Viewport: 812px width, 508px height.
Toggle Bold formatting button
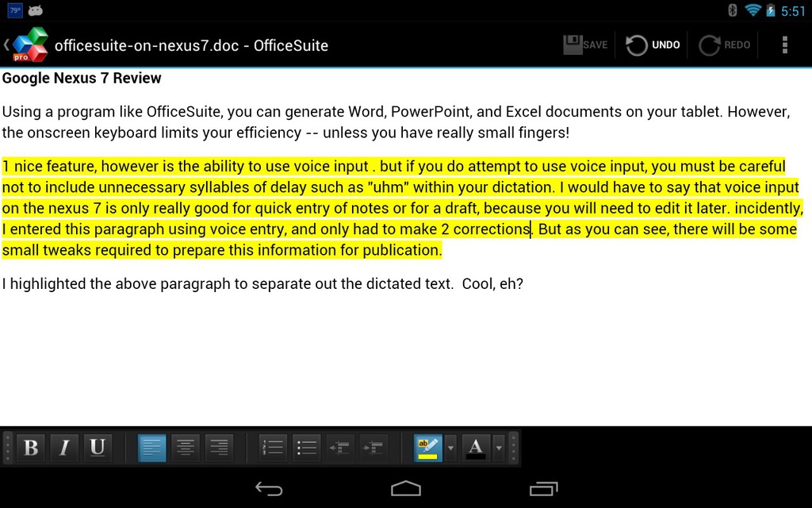[31, 448]
